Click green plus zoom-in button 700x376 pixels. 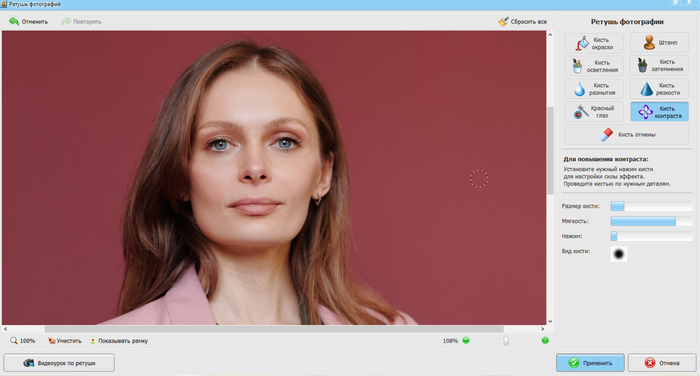(x=545, y=341)
